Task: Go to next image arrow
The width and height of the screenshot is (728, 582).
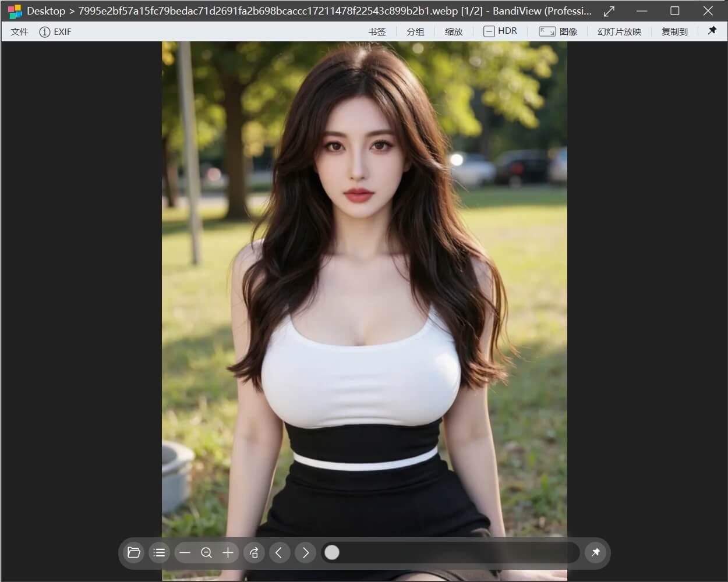Action: 306,552
